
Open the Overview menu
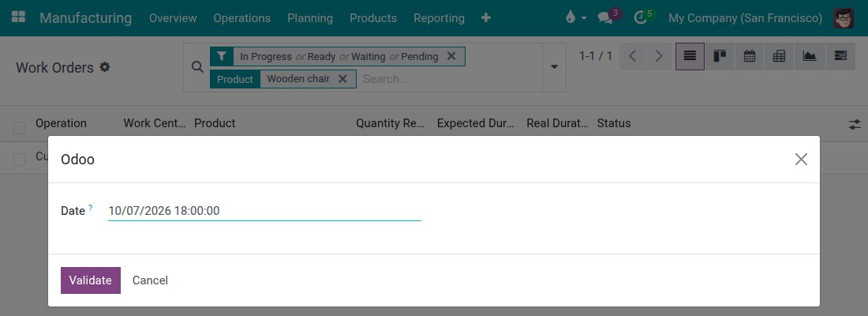pyautogui.click(x=173, y=17)
